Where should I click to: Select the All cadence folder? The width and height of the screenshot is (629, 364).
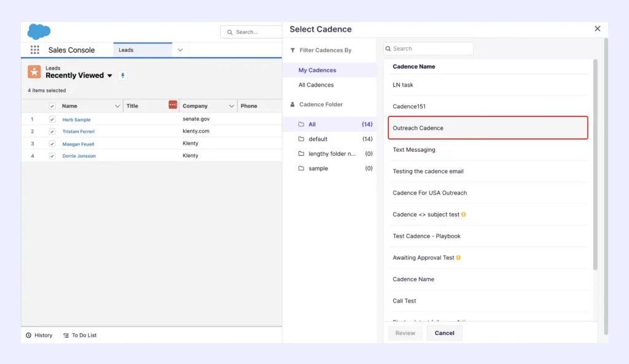(329, 124)
